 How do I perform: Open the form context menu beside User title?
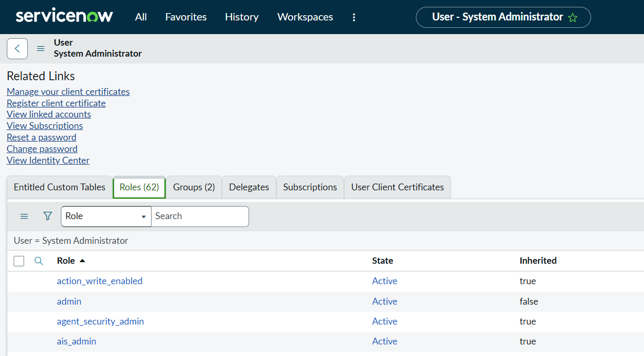40,48
